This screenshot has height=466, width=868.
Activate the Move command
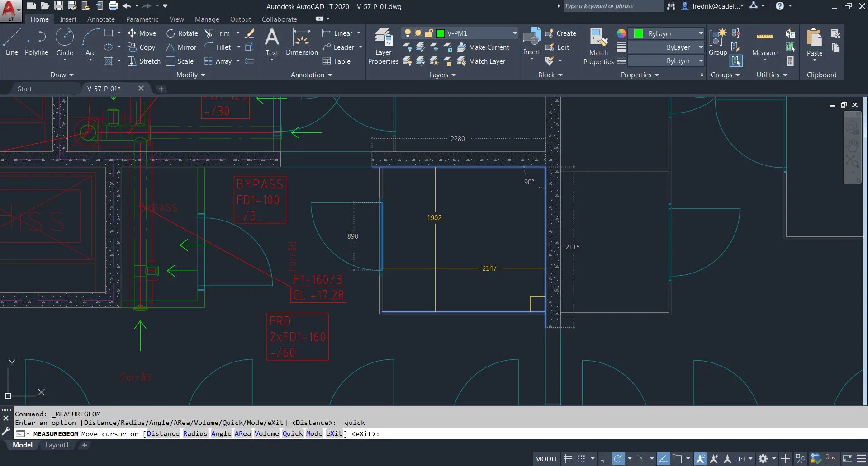pyautogui.click(x=142, y=33)
